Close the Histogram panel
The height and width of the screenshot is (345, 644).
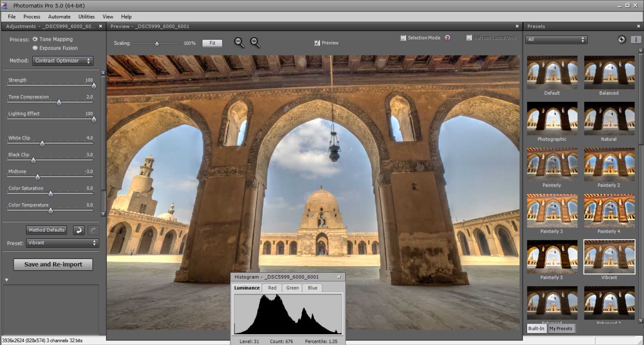(339, 277)
